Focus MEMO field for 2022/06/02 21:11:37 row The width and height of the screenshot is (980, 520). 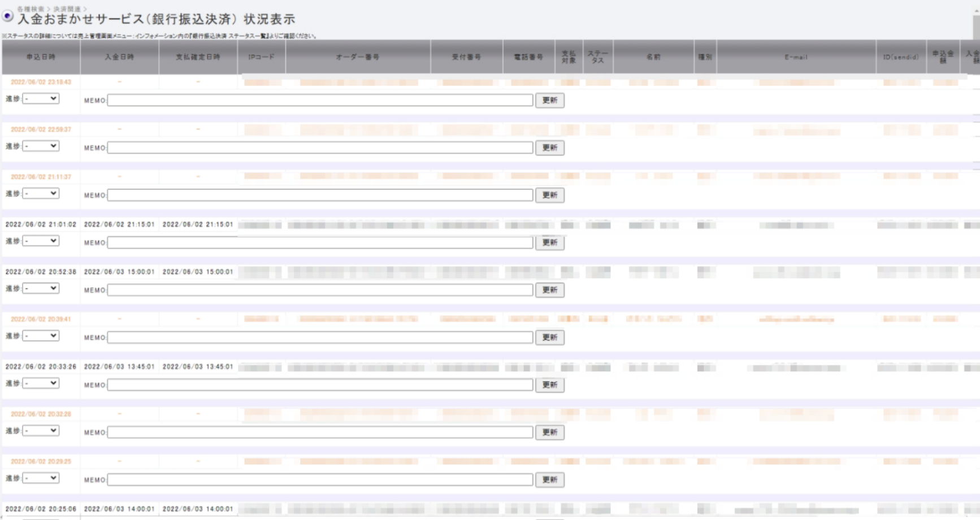(x=320, y=195)
